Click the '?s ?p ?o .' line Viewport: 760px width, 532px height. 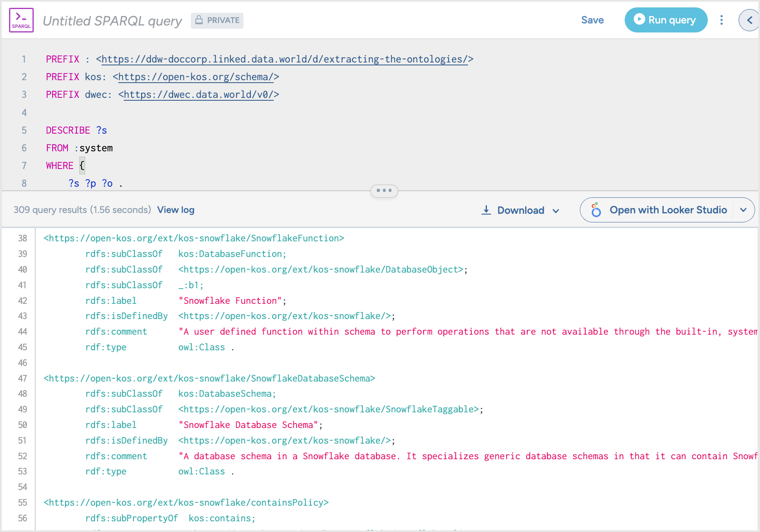coord(95,183)
